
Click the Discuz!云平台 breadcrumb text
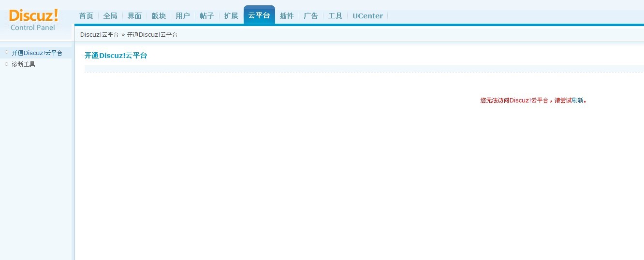click(x=100, y=35)
